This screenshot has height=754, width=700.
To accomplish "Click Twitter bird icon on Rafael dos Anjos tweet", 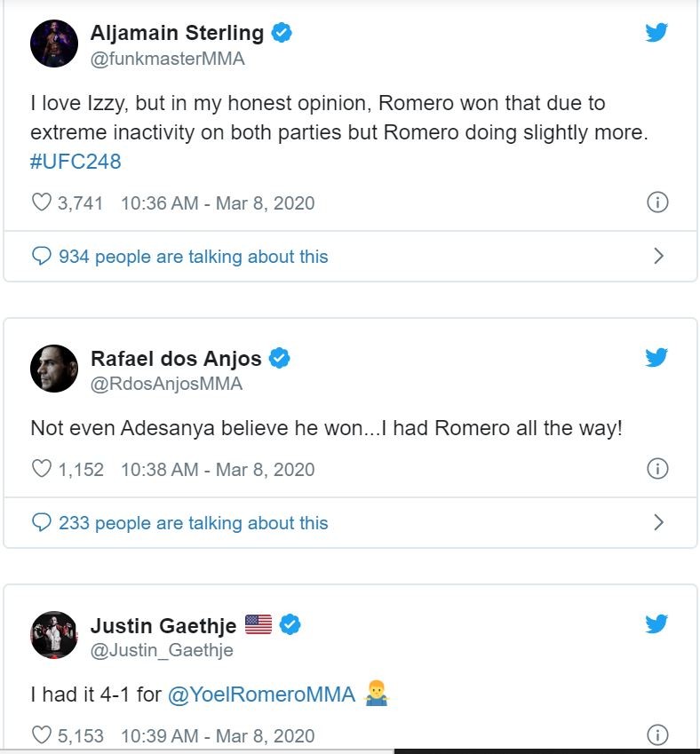I will tap(656, 357).
